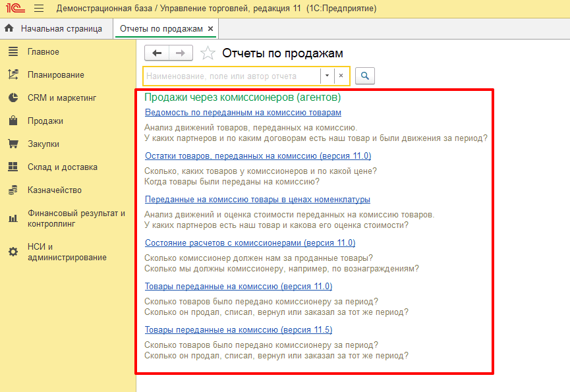Viewport: 570px width, 392px height.
Task: Close the Отчеты по продажам tab
Action: click(210, 29)
